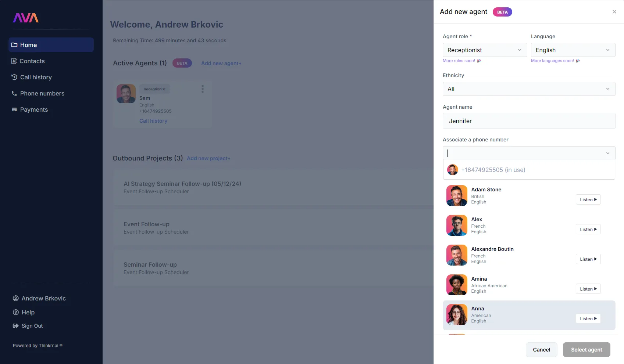Screen dimensions: 624x364
Task: Click the Help question mark icon
Action: [x=16, y=312]
